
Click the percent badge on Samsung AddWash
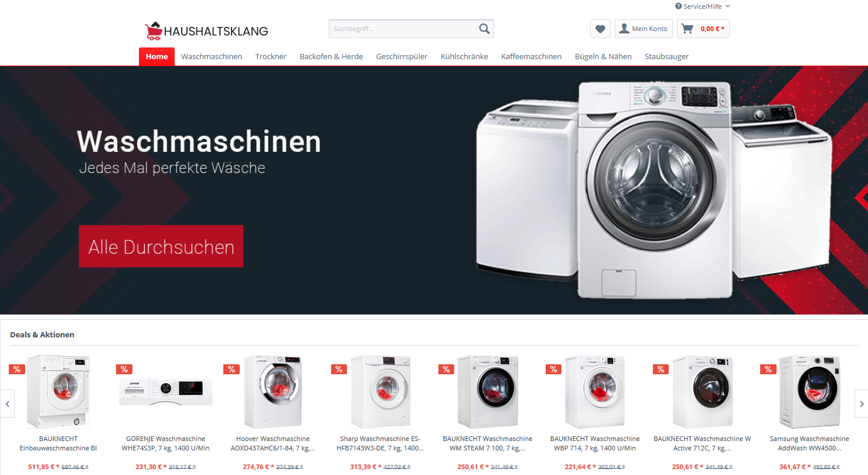768,369
